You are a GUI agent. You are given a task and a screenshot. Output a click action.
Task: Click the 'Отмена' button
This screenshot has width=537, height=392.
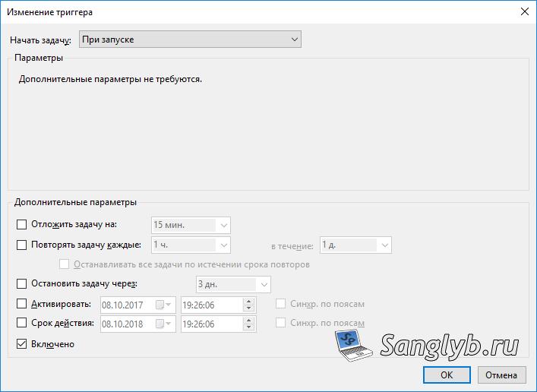pos(501,375)
